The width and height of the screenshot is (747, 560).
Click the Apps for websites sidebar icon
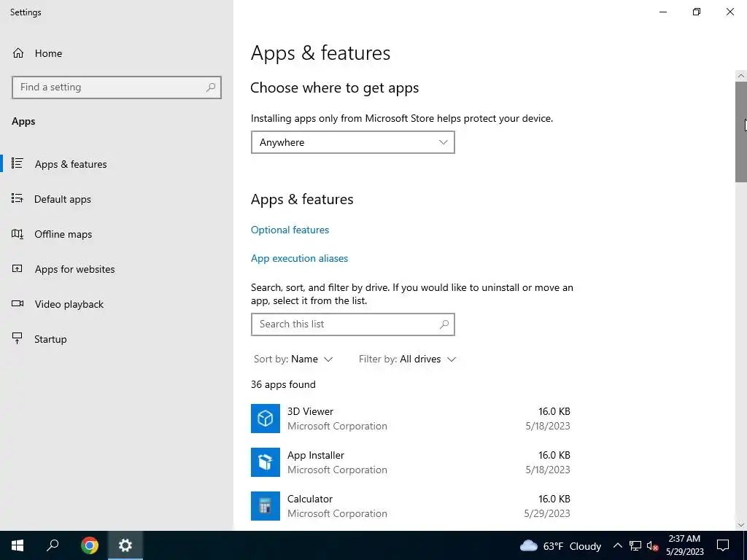point(18,268)
